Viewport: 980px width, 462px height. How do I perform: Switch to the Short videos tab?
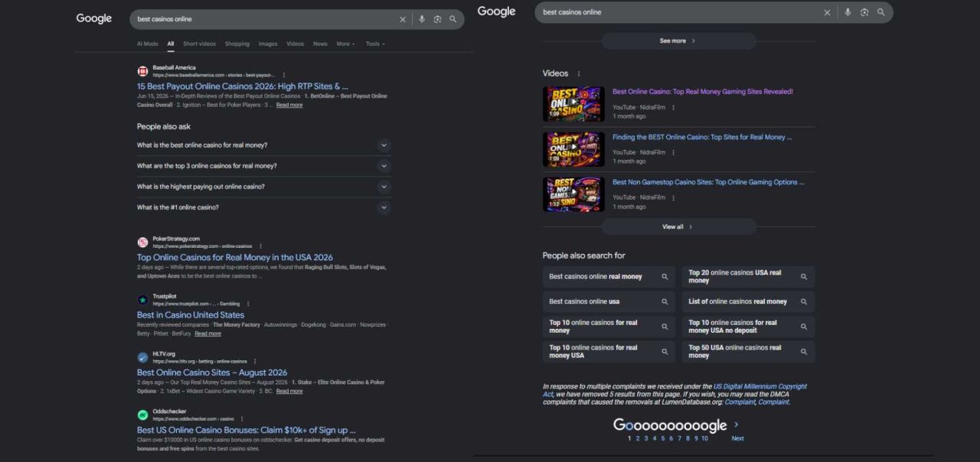point(199,44)
